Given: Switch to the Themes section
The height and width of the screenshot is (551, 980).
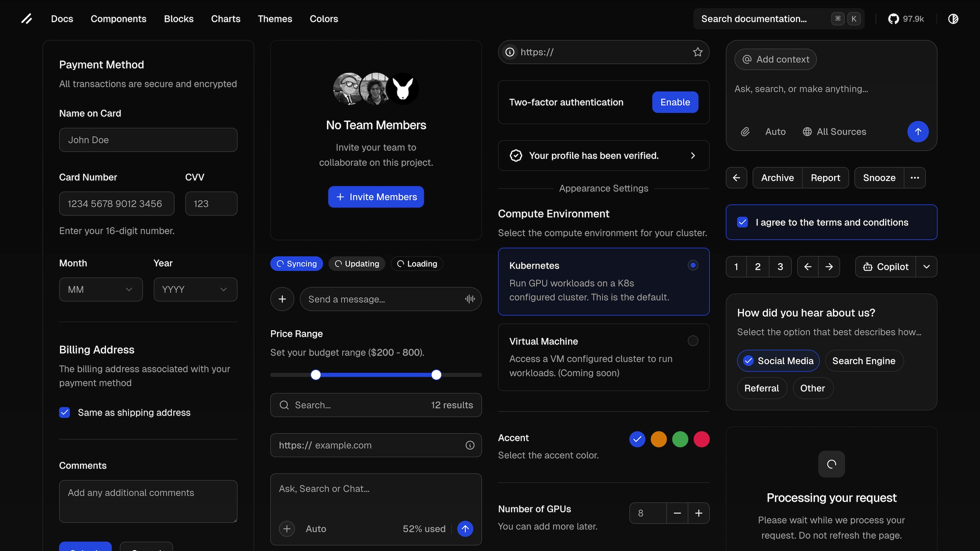Looking at the screenshot, I should [x=275, y=18].
